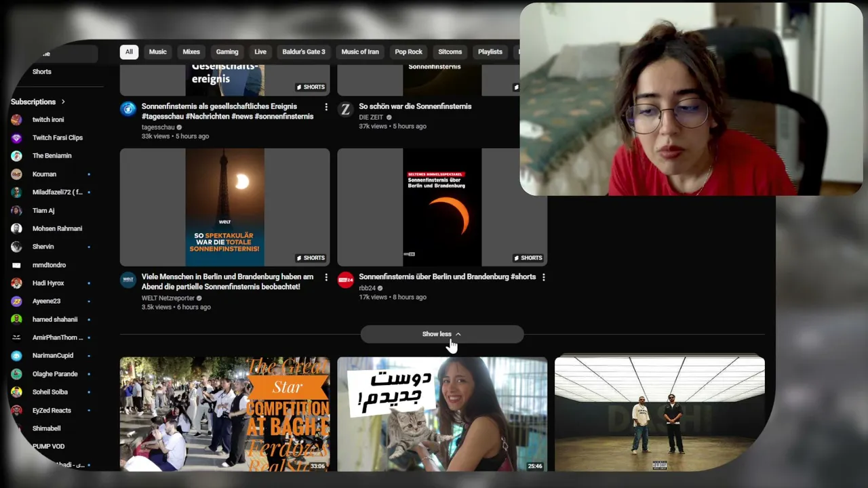Select the Music filter chip
The width and height of the screenshot is (868, 488).
158,52
